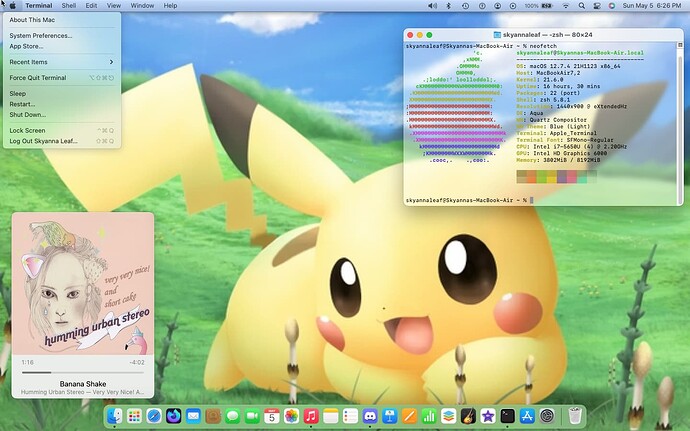Click the Banana Shake playback progress slider
The height and width of the screenshot is (431, 690).
click(x=83, y=372)
